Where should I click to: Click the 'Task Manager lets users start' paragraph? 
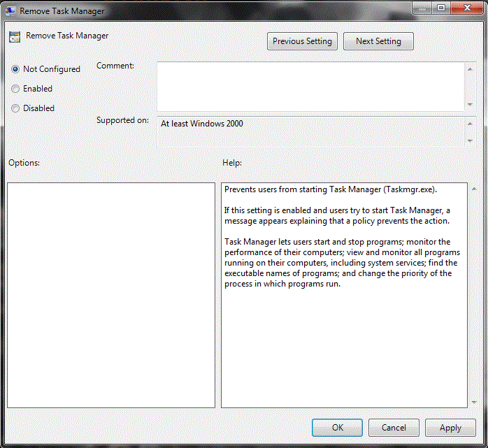(342, 263)
